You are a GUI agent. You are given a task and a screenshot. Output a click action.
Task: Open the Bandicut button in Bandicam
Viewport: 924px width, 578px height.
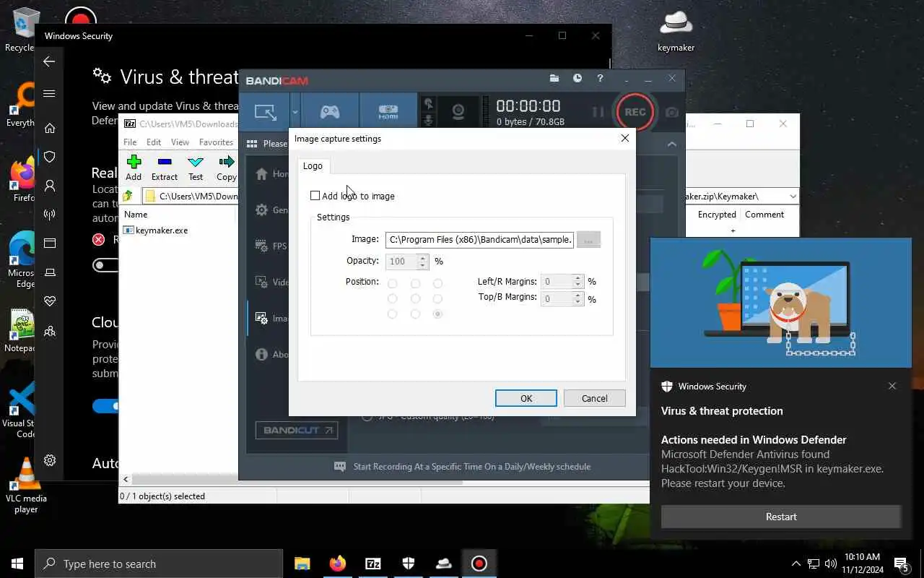pyautogui.click(x=296, y=430)
